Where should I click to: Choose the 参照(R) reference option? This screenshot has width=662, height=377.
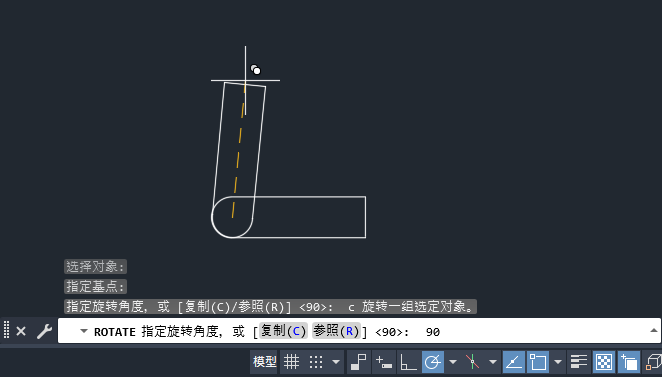pyautogui.click(x=336, y=331)
